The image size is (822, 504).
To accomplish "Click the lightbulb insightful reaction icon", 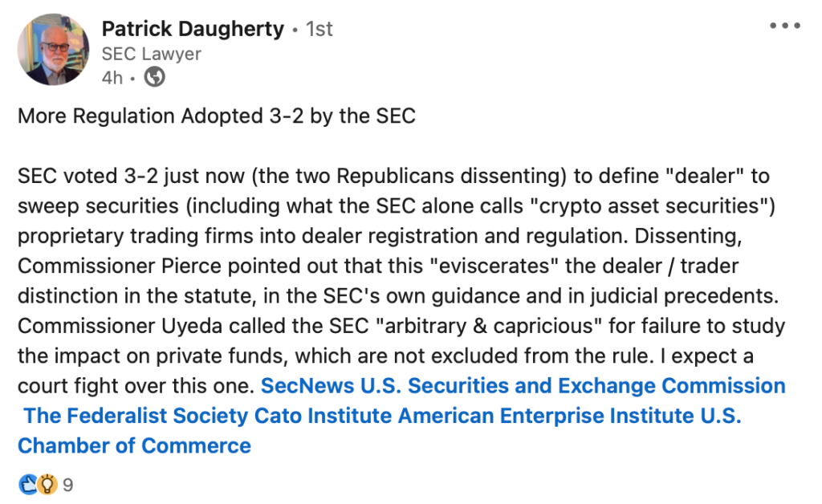I will coord(47,485).
